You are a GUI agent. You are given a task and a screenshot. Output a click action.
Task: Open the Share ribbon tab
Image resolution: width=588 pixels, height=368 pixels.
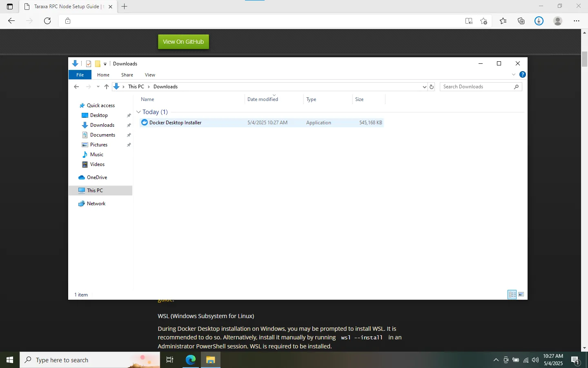click(127, 75)
